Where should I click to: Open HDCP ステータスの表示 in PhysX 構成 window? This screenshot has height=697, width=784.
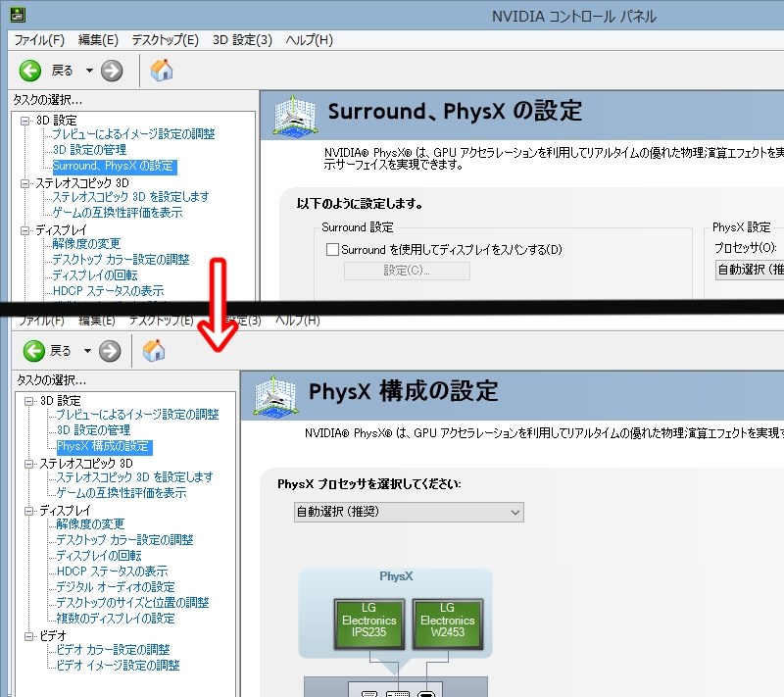pos(112,572)
